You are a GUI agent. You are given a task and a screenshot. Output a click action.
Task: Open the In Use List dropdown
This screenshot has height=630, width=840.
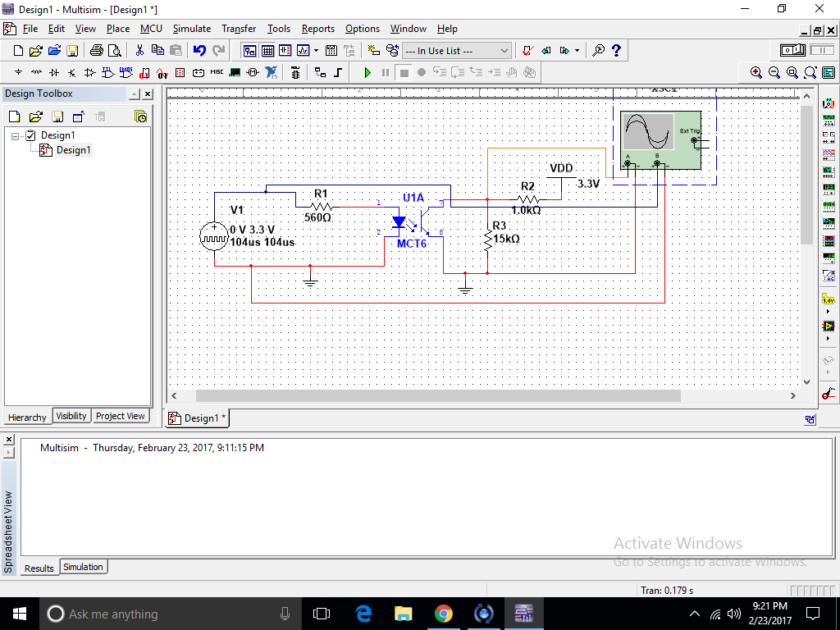[x=457, y=50]
